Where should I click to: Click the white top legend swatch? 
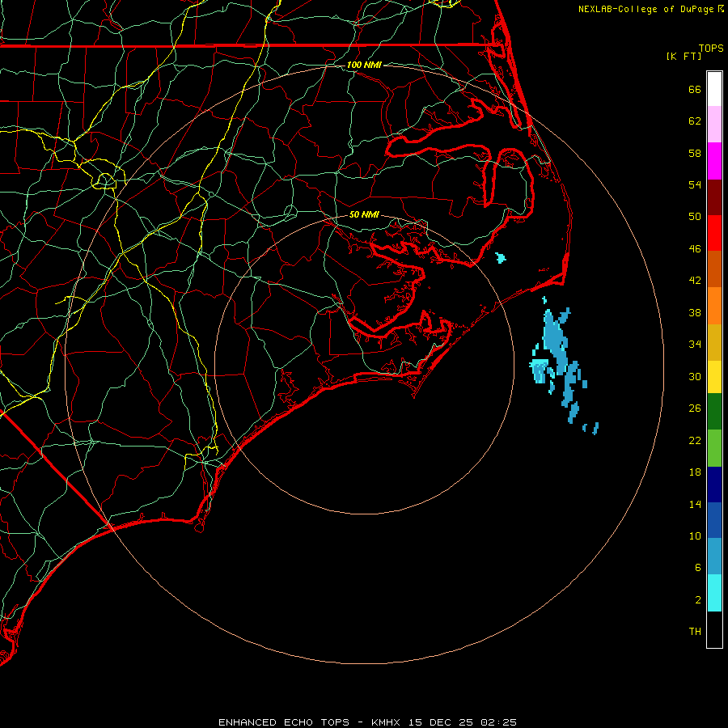(x=714, y=89)
